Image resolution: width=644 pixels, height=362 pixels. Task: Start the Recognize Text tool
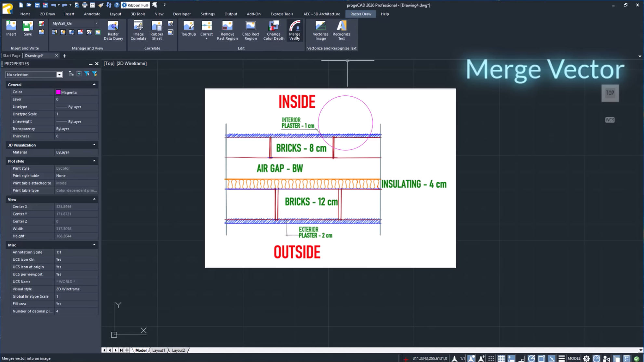(x=342, y=30)
